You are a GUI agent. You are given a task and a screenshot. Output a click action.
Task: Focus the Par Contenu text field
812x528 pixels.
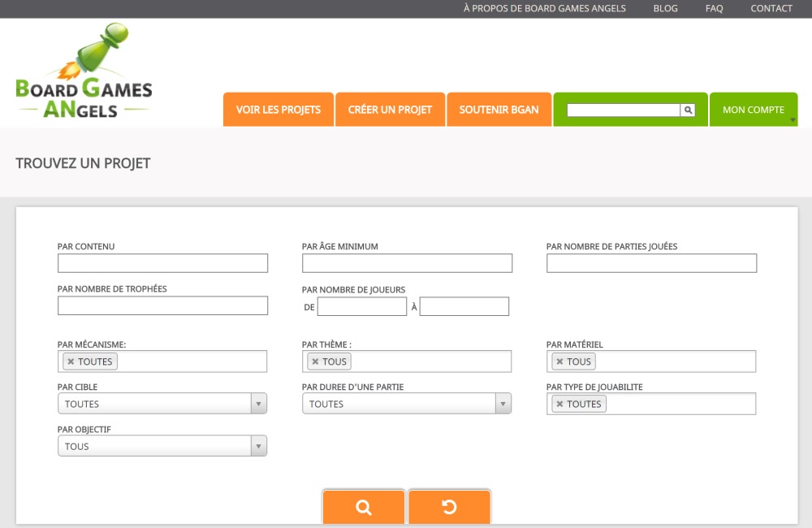click(x=162, y=263)
